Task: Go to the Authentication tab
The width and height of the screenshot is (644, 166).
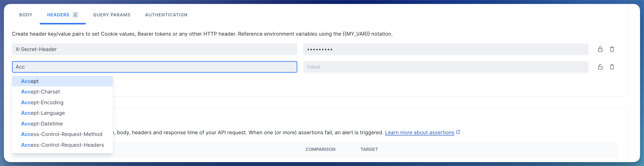Action: tap(166, 15)
